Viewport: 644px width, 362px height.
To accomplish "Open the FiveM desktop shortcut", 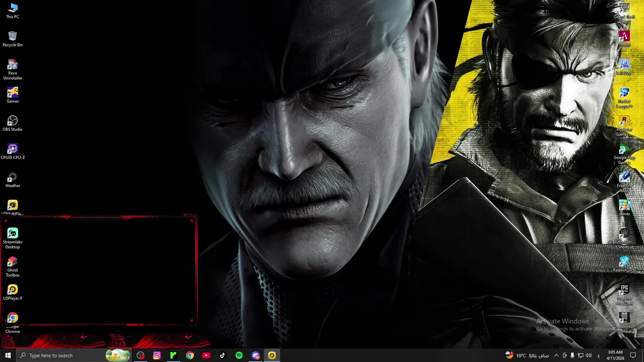I will click(624, 39).
